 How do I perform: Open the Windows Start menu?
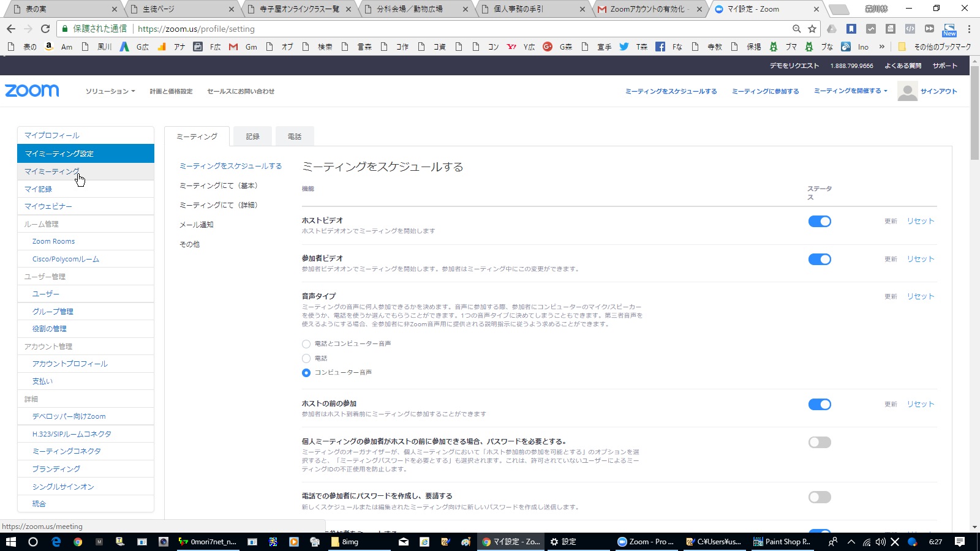coord(10,542)
